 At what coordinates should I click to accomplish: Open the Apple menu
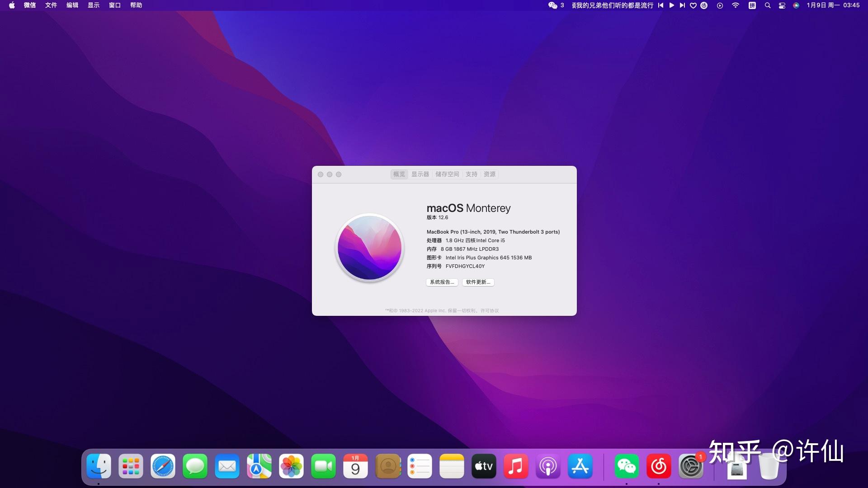(x=12, y=5)
